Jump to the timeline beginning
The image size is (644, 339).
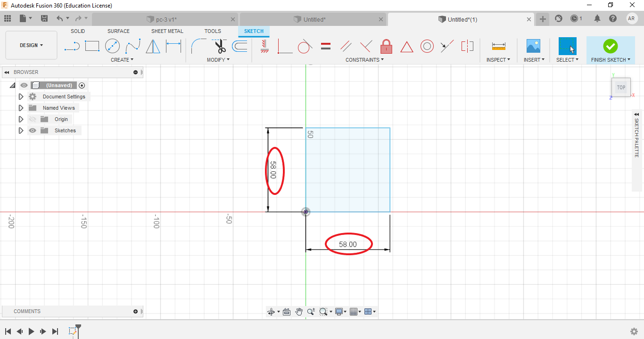pos(8,331)
